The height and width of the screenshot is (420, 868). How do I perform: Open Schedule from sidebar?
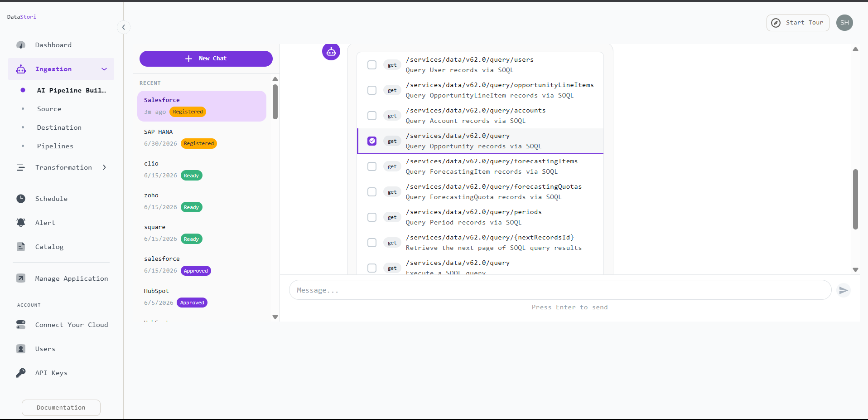point(51,199)
